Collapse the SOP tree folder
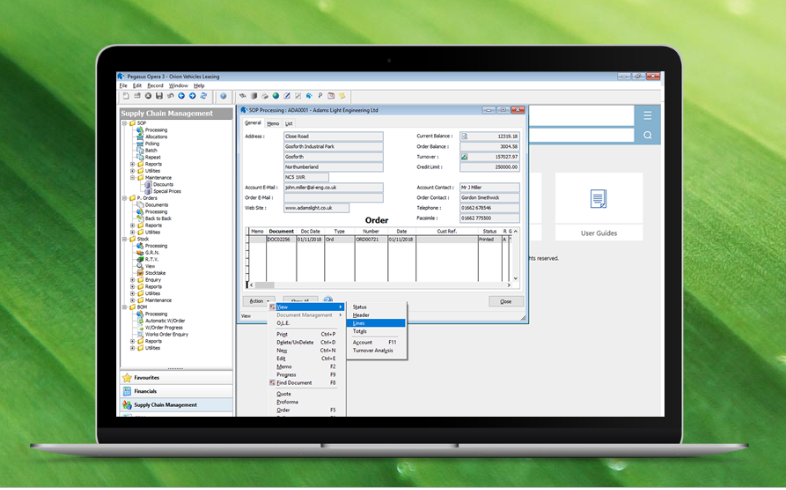Viewport: 786px width, 490px height. [125, 123]
